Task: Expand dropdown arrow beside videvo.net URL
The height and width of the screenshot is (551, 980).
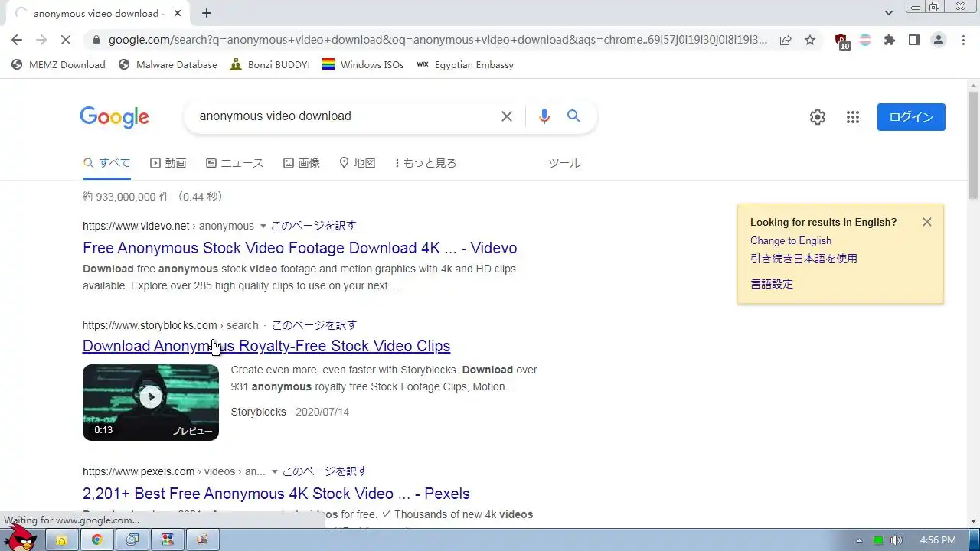Action: coord(263,227)
